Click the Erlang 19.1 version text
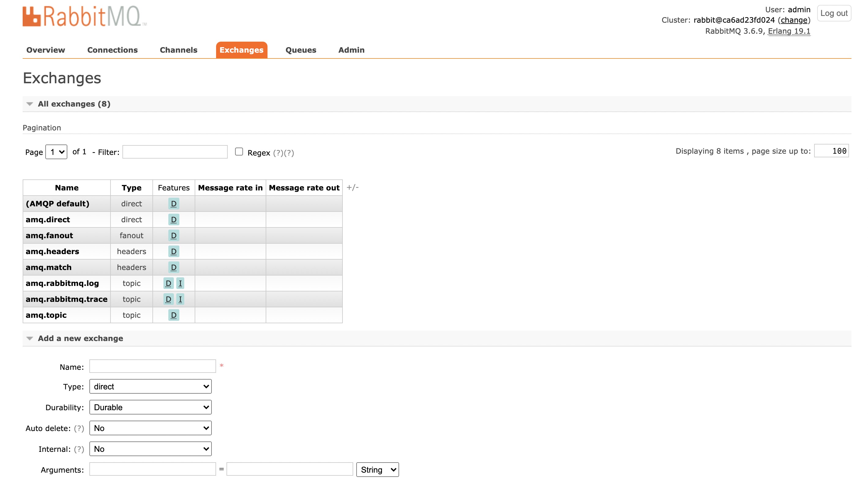 click(x=789, y=31)
